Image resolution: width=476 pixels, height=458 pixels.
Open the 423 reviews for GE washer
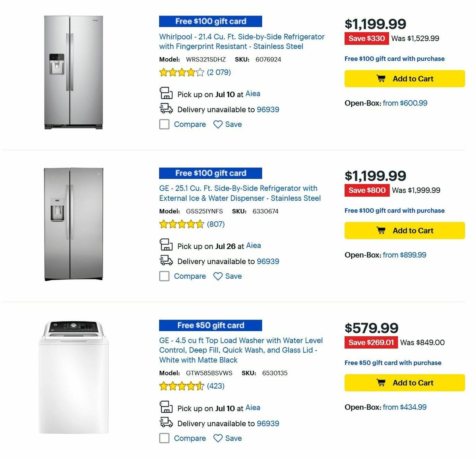215,386
